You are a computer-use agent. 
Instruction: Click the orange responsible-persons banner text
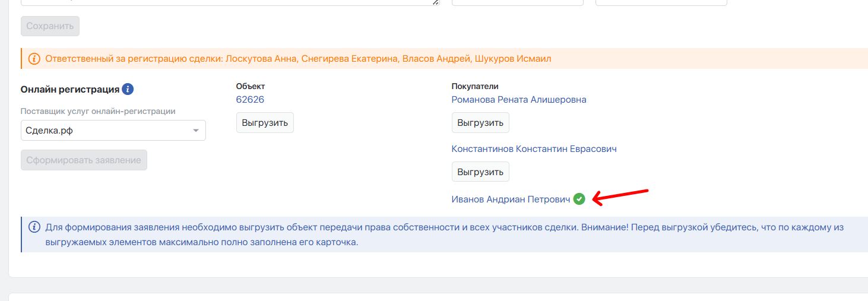tap(298, 59)
